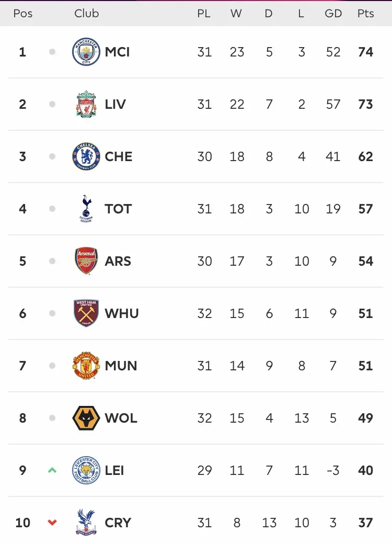Viewport: 392px width, 544px height.
Task: Open the TOT club name link
Action: point(118,209)
